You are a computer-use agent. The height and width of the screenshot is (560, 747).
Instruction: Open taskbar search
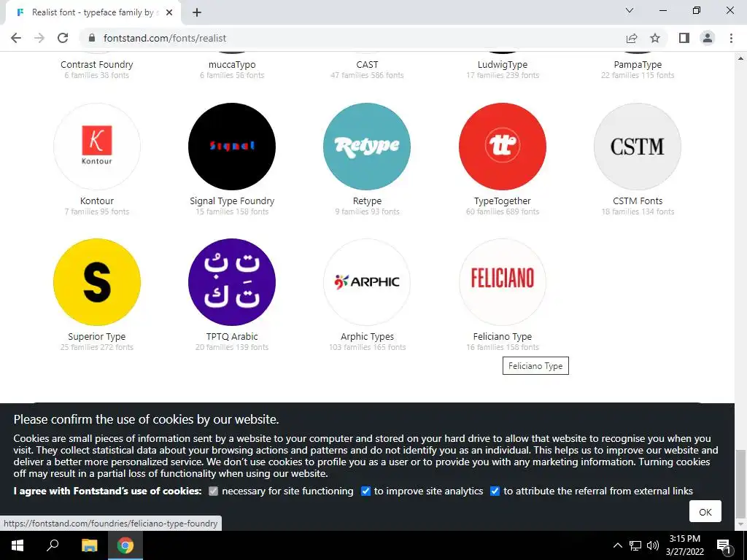(x=53, y=545)
